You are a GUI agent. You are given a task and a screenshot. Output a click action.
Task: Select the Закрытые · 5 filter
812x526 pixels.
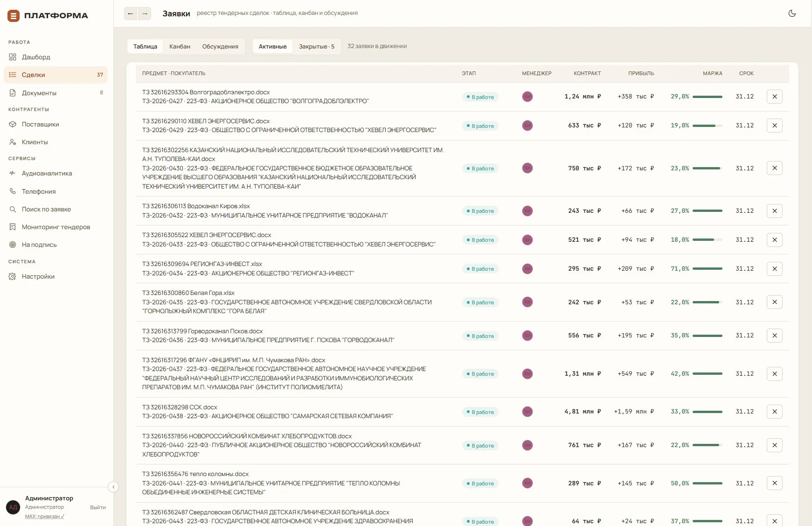point(317,46)
